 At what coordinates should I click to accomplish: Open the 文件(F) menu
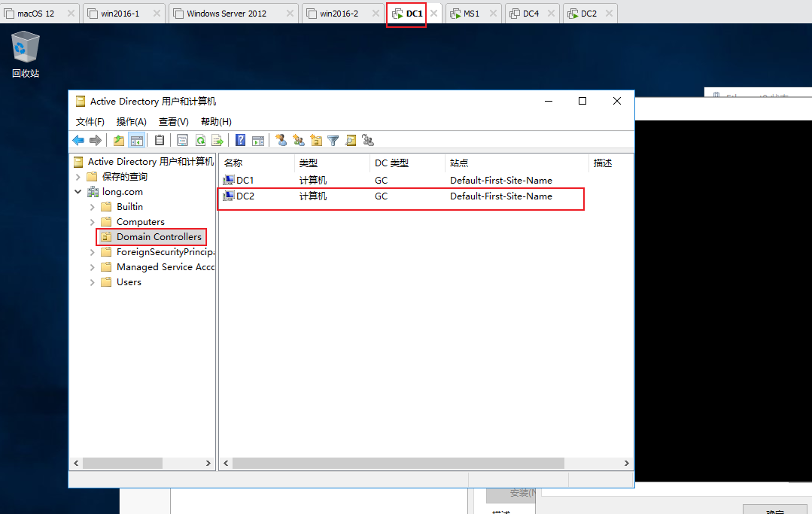click(x=90, y=122)
